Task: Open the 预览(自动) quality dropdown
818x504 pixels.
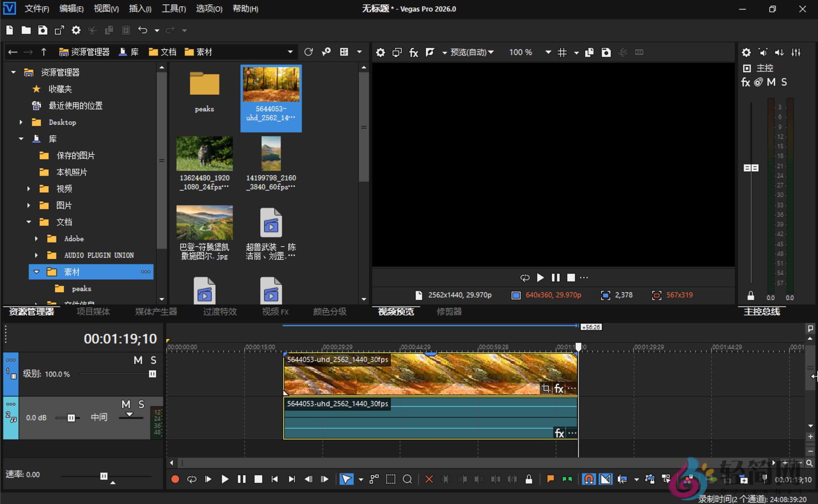Action: pyautogui.click(x=471, y=52)
